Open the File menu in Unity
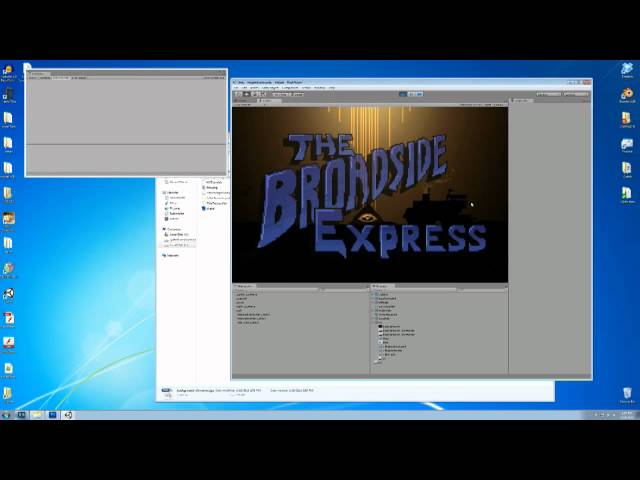This screenshot has width=640, height=480. coord(236,88)
